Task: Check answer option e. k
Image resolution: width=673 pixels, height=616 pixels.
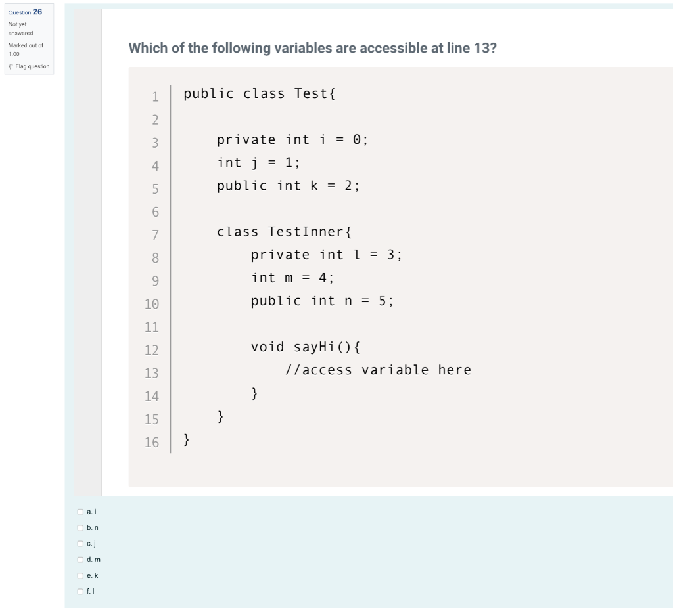Action: pyautogui.click(x=80, y=575)
